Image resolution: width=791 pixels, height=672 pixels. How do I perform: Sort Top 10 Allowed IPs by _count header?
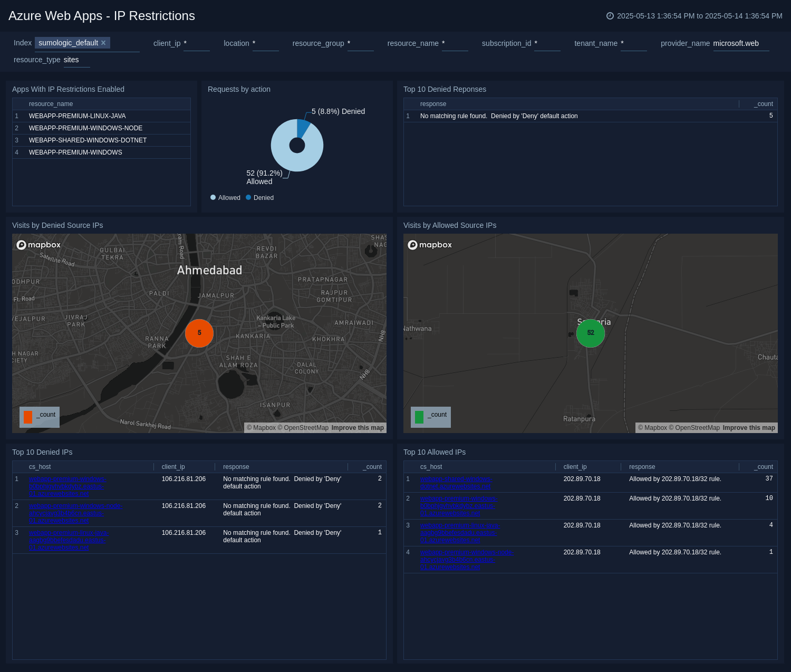(x=763, y=467)
